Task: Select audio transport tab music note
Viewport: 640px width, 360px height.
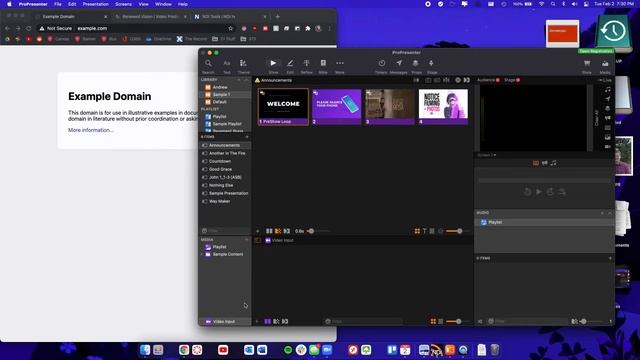Action: tap(553, 163)
